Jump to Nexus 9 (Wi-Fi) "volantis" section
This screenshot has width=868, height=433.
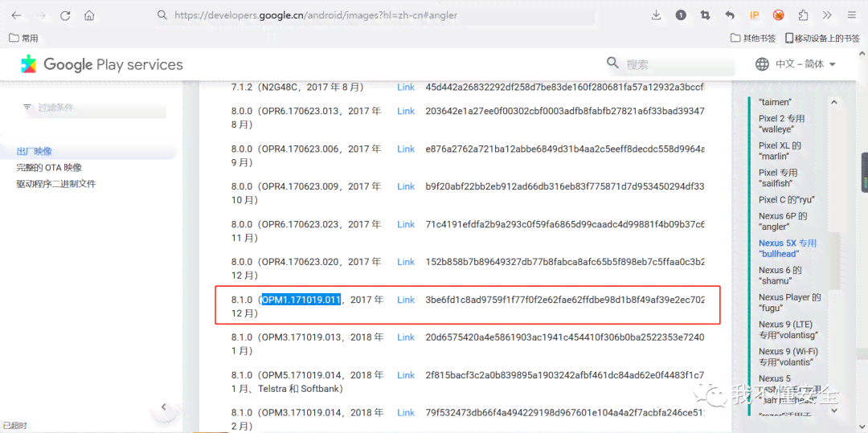point(788,357)
